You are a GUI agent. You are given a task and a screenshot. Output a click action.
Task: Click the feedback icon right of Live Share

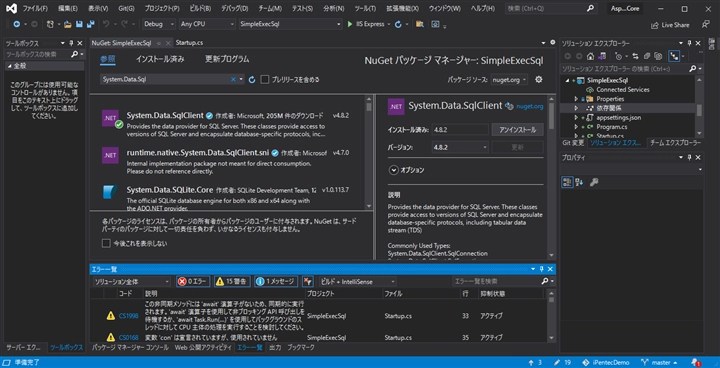pyautogui.click(x=706, y=24)
